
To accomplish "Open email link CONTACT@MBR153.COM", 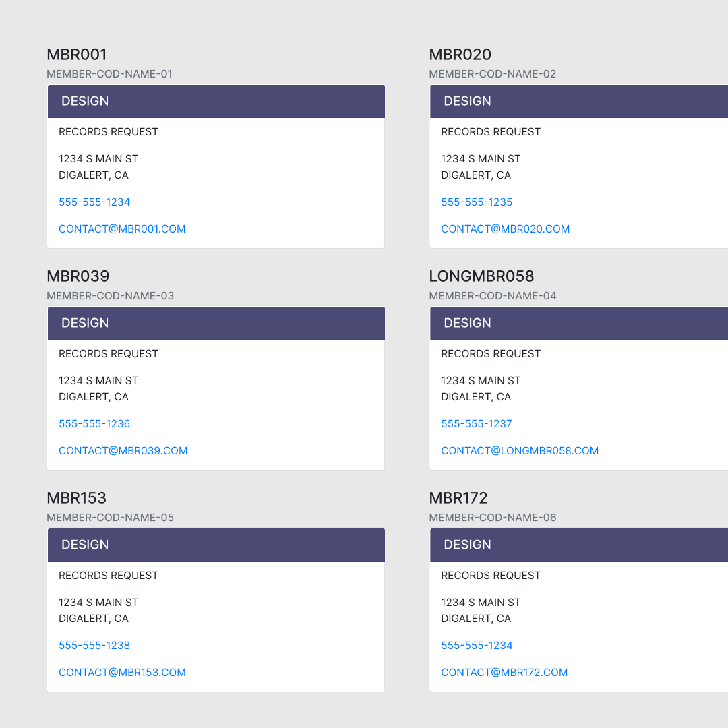I will 122,672.
